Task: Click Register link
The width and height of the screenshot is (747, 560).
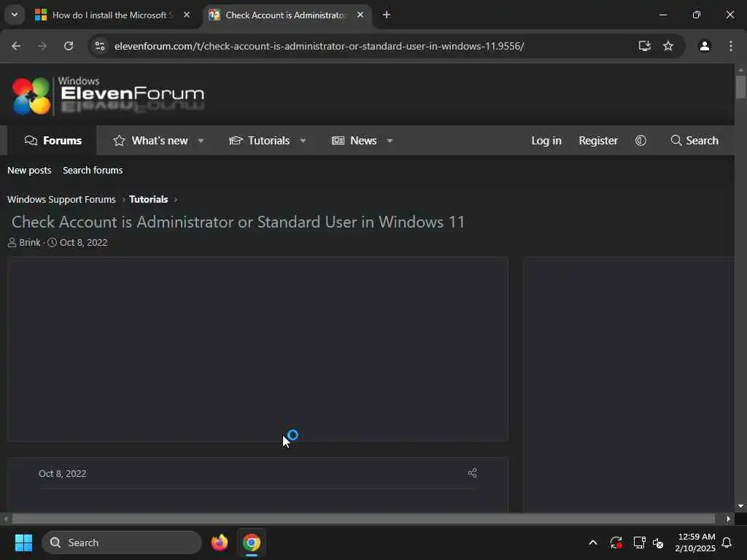Action: 598,141
